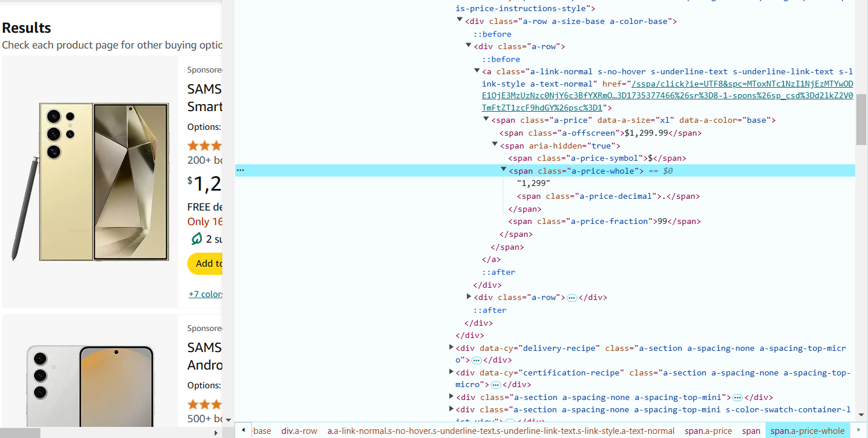Collapse the span aria-hidden="true" node
The height and width of the screenshot is (438, 868).
(494, 144)
